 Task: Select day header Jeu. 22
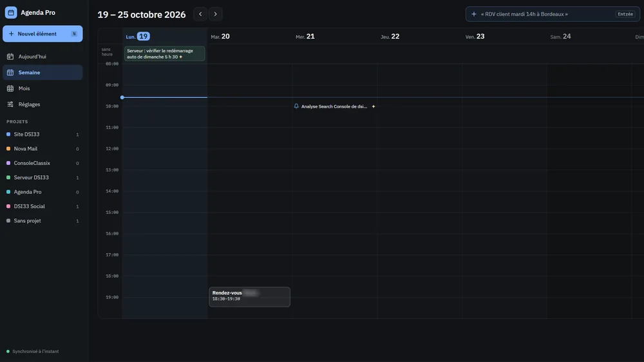coord(390,37)
